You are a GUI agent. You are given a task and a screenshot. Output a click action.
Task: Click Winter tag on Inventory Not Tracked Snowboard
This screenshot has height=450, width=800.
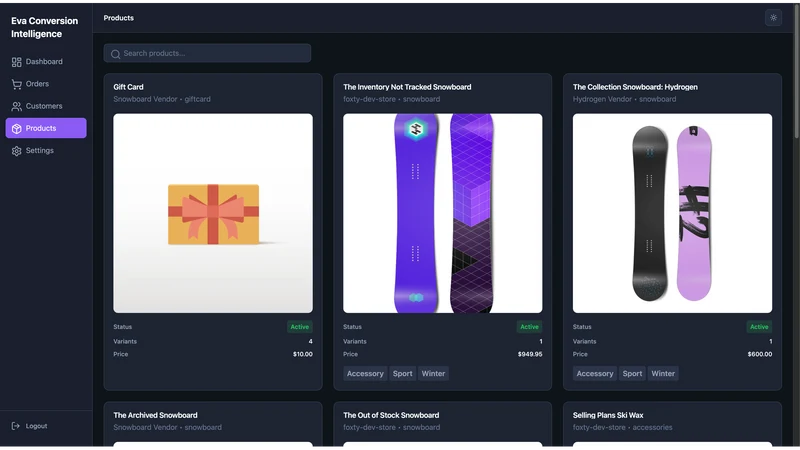point(433,374)
